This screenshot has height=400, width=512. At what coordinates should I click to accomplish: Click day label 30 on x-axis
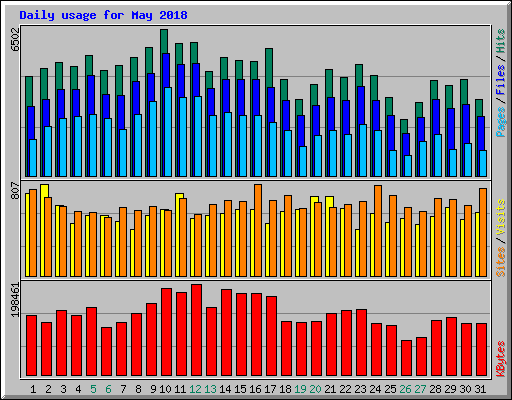pos(465,389)
